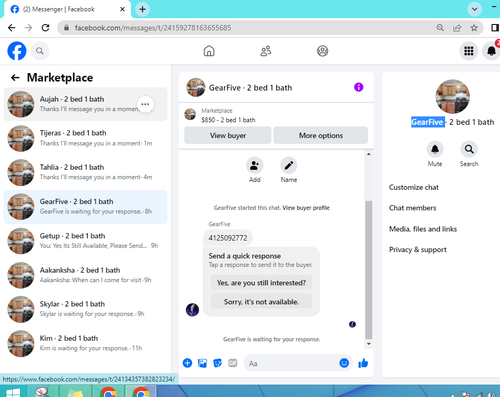
Task: Open the emoji picker smiley icon
Action: [344, 363]
